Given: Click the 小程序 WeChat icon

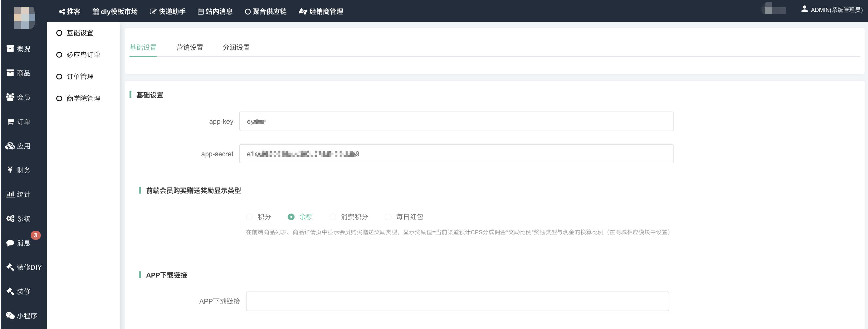Looking at the screenshot, I should coord(10,315).
